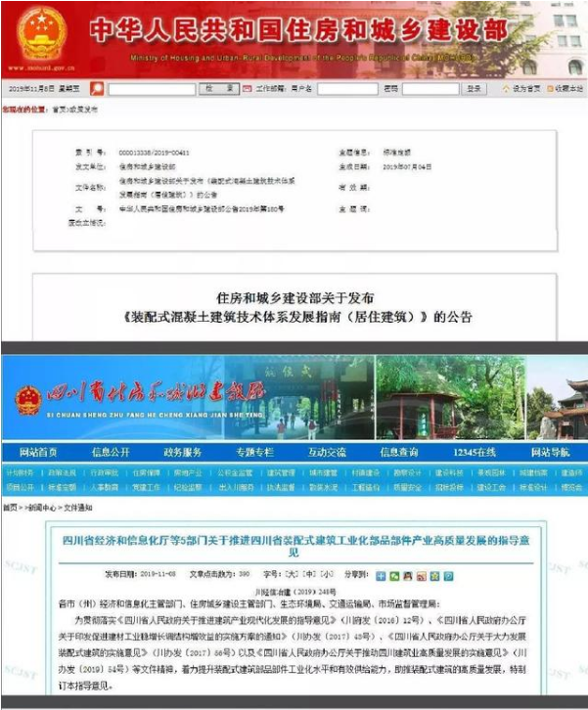This screenshot has height=710, width=588.
Task: Click 设为首页 link
Action: click(x=526, y=89)
